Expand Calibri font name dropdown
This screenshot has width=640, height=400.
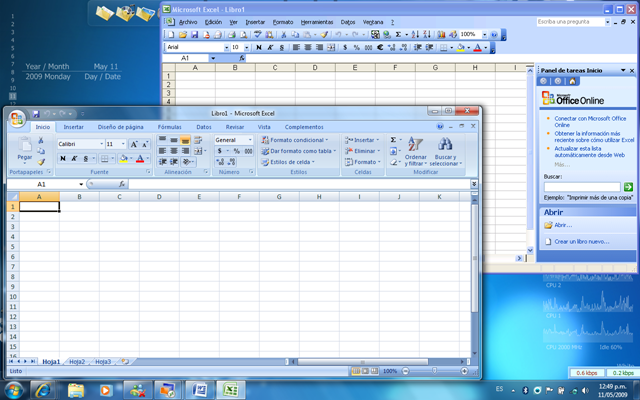coord(102,144)
